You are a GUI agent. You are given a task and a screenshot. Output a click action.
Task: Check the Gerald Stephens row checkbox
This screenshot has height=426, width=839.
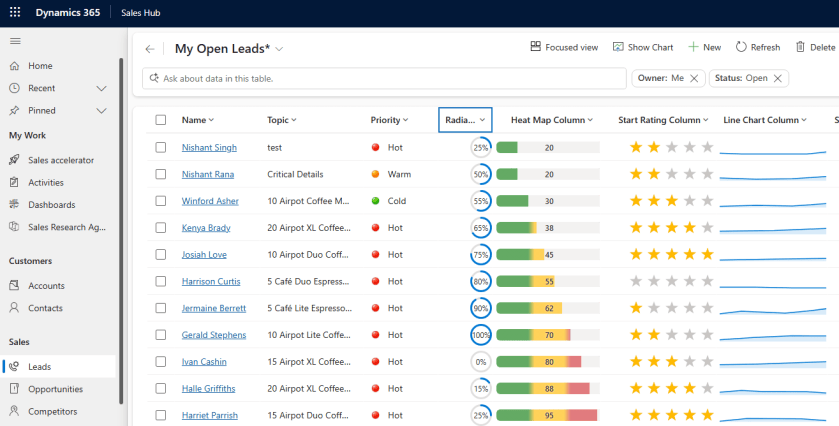tap(161, 334)
